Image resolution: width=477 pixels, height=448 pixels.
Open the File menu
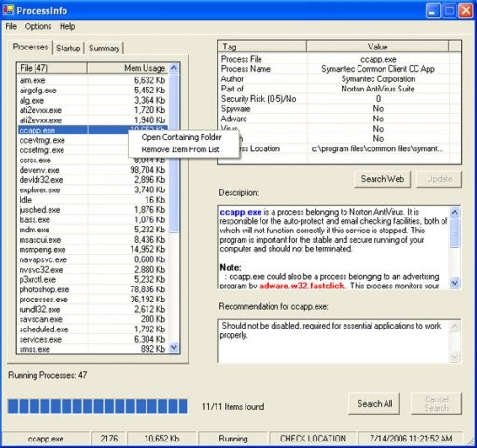(11, 26)
